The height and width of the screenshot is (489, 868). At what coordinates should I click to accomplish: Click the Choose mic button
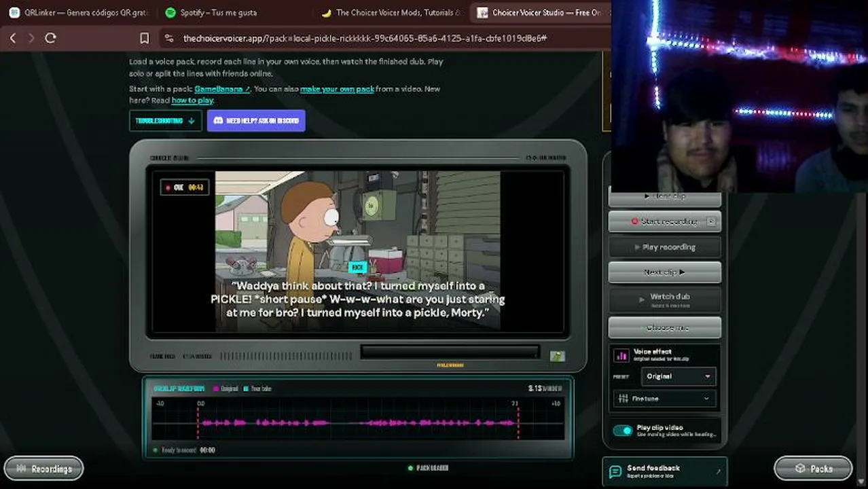pos(665,327)
